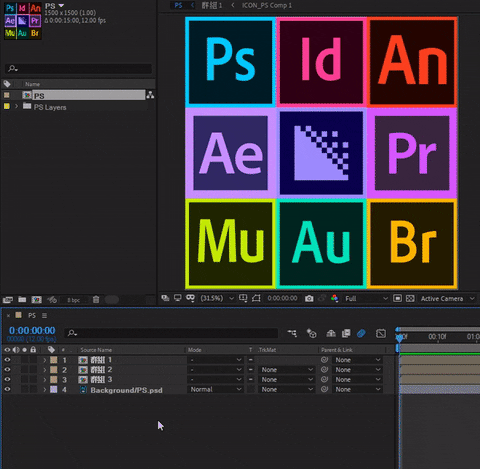The height and width of the screenshot is (469, 480).
Task: Close the PS timeline tab
Action: pyautogui.click(x=8, y=315)
